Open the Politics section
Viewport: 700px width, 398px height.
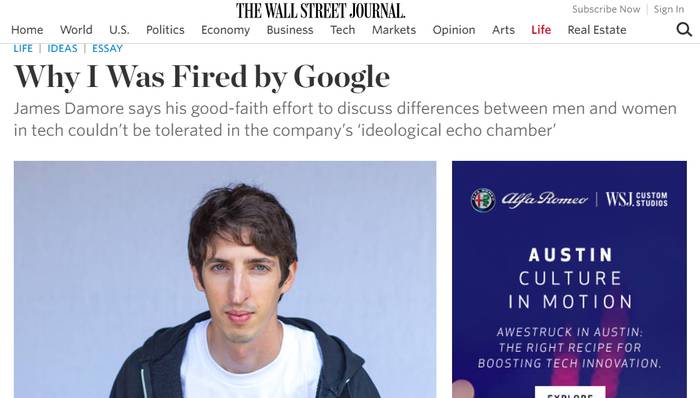[x=165, y=30]
